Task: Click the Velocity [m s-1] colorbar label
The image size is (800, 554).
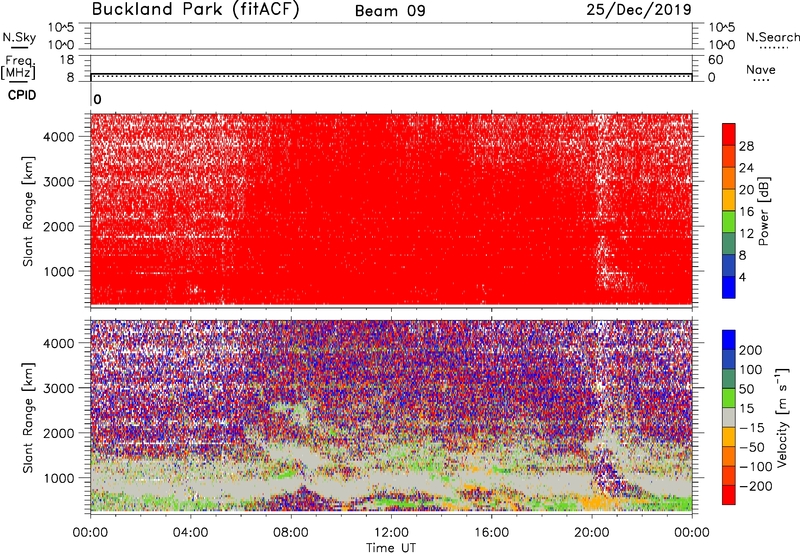Action: [x=782, y=417]
